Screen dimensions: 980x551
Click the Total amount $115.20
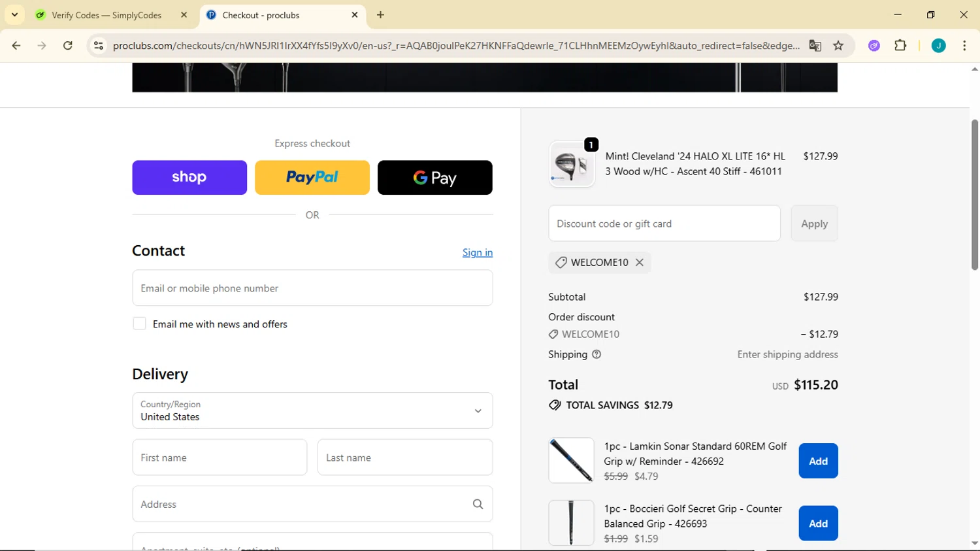pos(816,385)
